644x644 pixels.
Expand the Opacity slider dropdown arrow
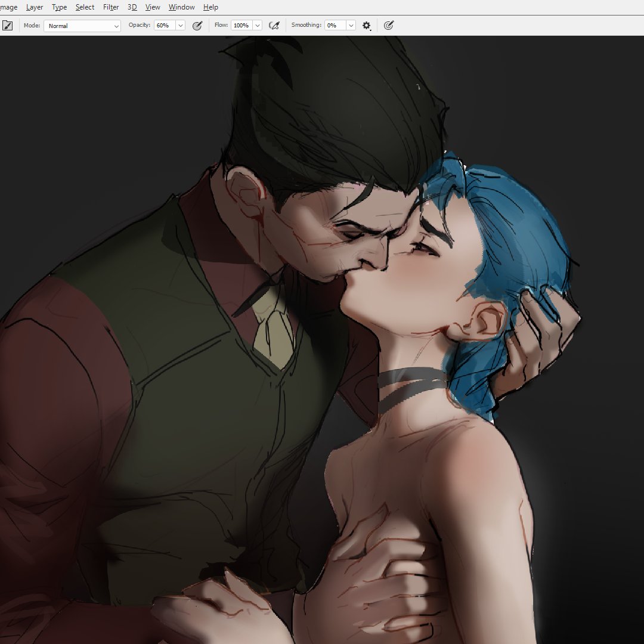[x=180, y=26]
